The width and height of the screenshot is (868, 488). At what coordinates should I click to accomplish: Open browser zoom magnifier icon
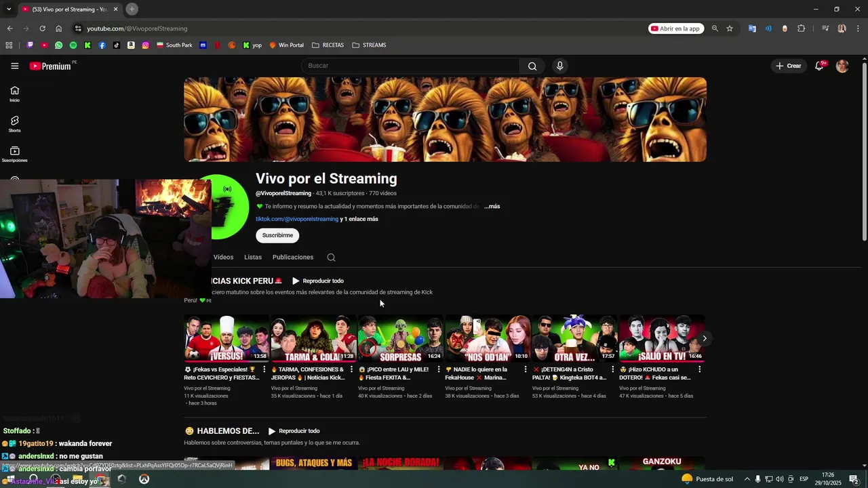[715, 28]
